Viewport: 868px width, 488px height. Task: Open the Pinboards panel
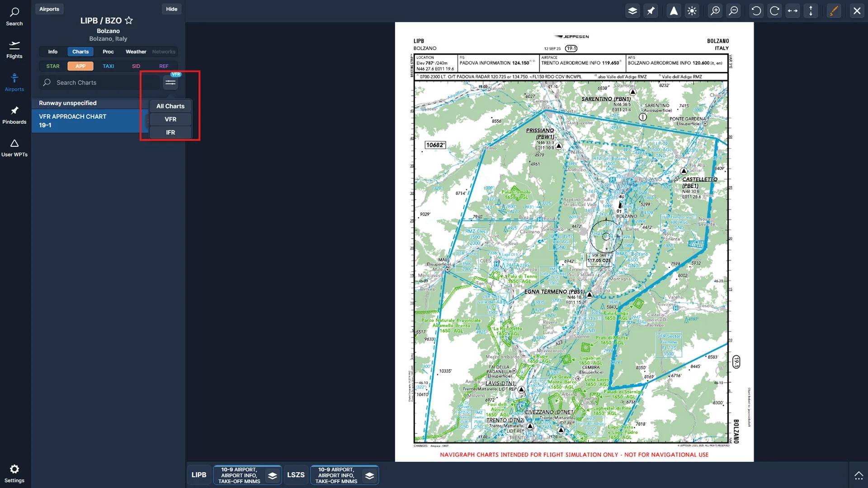(x=14, y=115)
